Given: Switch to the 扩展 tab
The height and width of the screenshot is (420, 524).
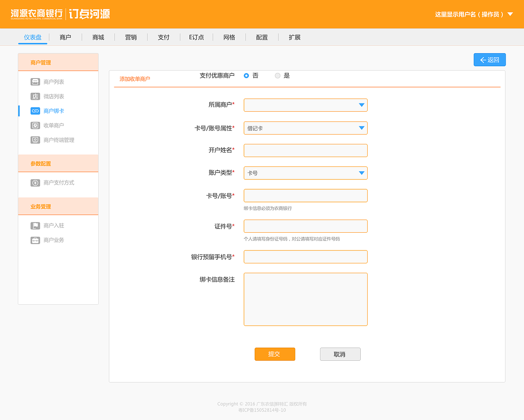Looking at the screenshot, I should point(295,37).
